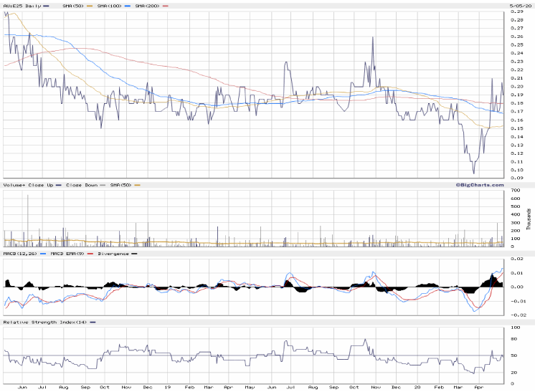
Task: Click the Thousands volume axis label
Action: pyautogui.click(x=529, y=219)
